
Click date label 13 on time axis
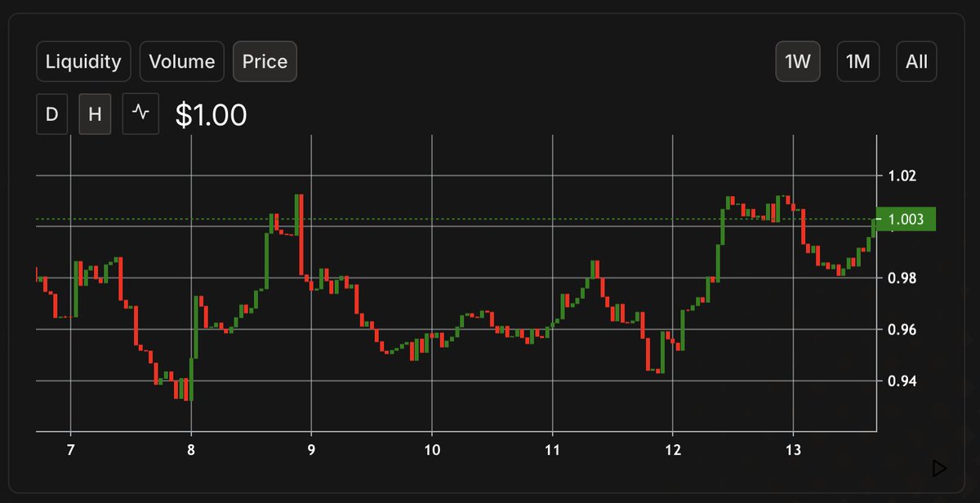[x=793, y=450]
